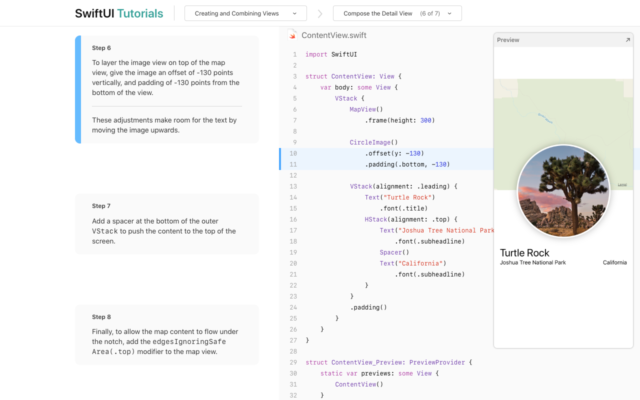
Task: Open the SwiftUI Tutorials home link
Action: tap(119, 13)
